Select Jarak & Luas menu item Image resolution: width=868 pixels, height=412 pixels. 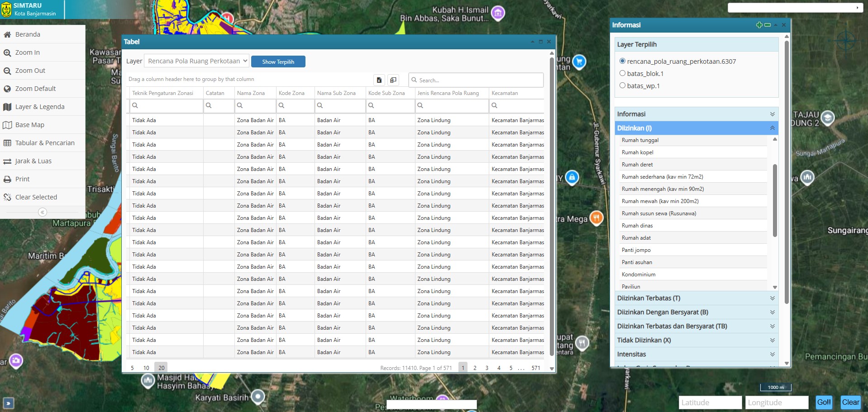pos(33,161)
